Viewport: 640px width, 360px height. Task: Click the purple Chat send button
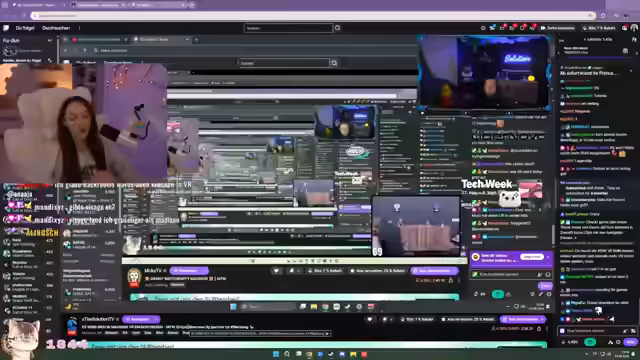[x=631, y=342]
